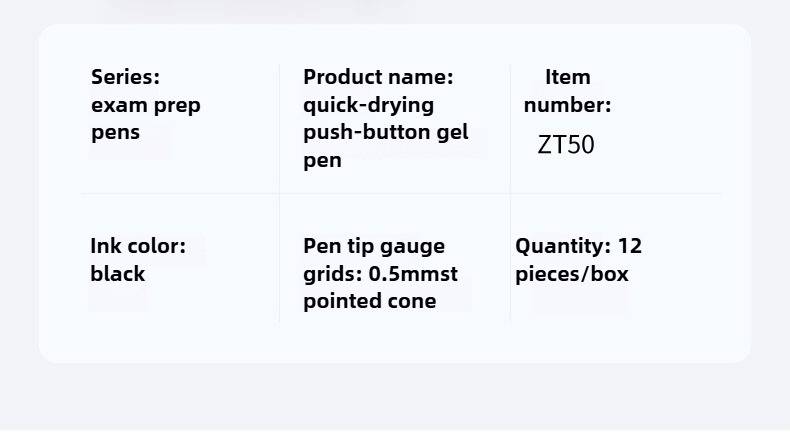The height and width of the screenshot is (432, 790).
Task: Select the "pieces/box" text
Action: (x=572, y=273)
